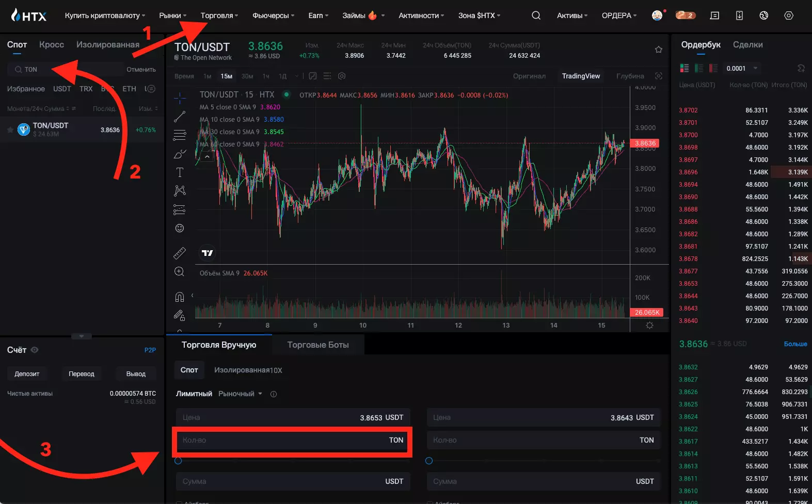Open chart axis settings gear

pyautogui.click(x=649, y=326)
